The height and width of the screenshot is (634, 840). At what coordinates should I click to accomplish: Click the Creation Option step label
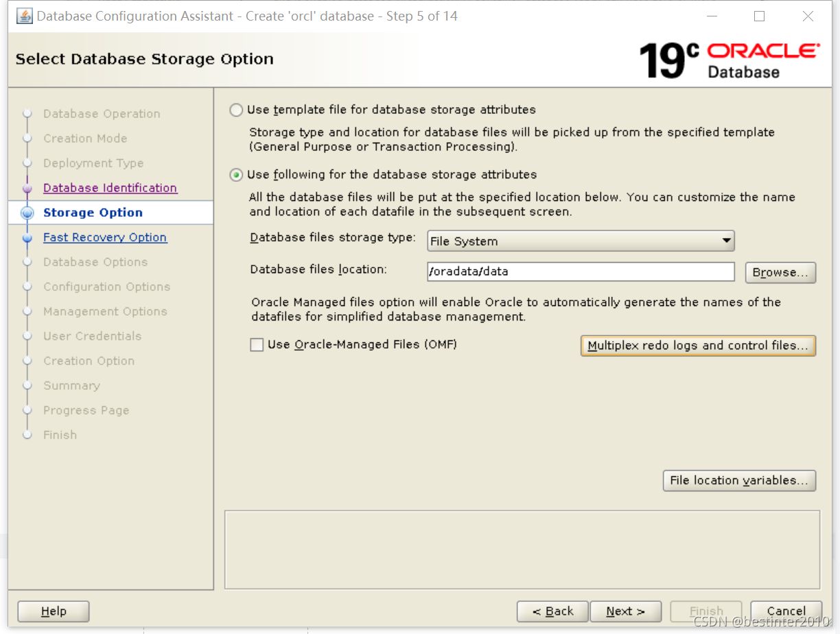89,361
